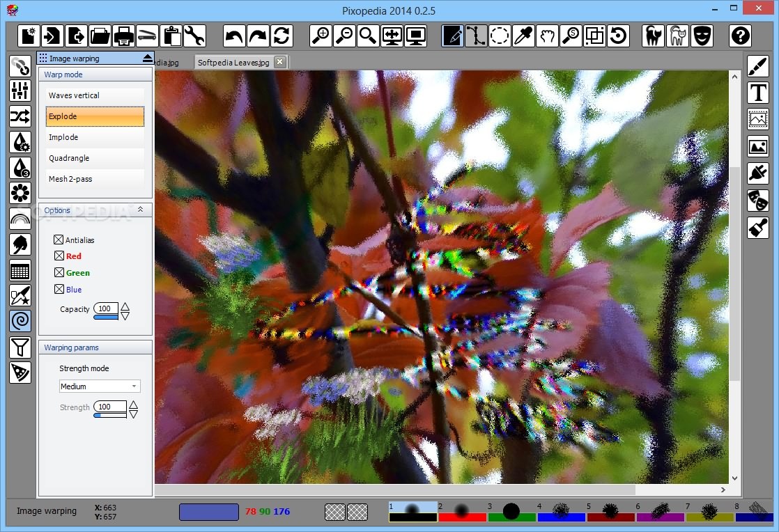Select Implode warp mode
Viewport: 779px width, 532px height.
point(95,137)
